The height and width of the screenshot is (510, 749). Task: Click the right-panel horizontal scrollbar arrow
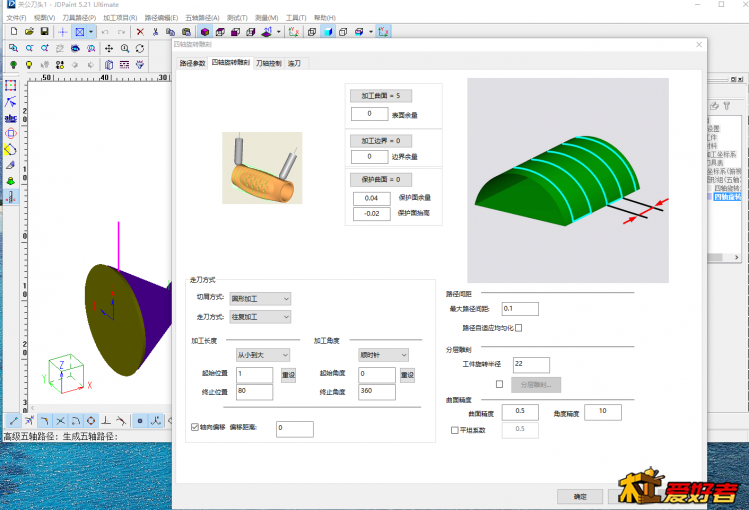point(737,257)
